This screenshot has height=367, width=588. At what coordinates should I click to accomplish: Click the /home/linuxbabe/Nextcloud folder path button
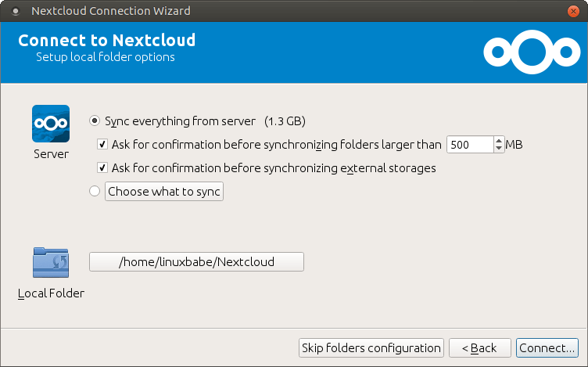pos(196,262)
